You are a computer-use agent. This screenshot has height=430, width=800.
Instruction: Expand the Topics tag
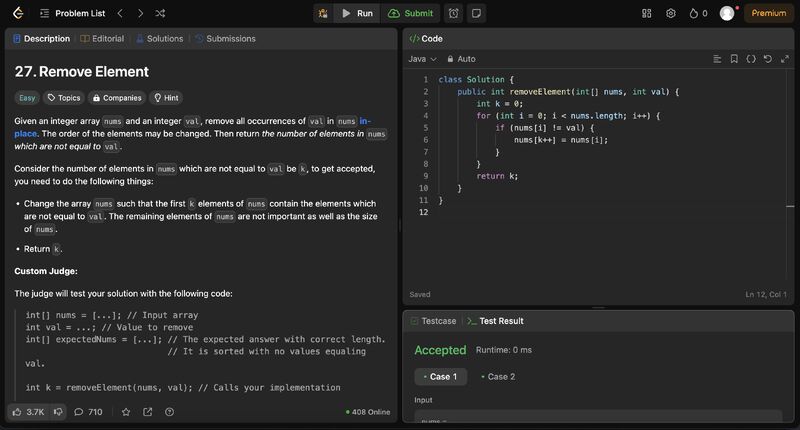[x=64, y=98]
